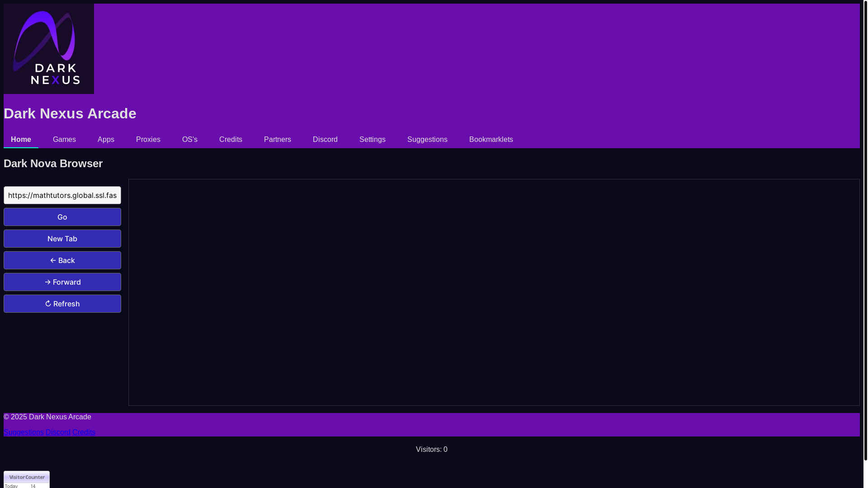Click the Visitor Counter widget
This screenshot has height=488, width=868.
pos(27,479)
